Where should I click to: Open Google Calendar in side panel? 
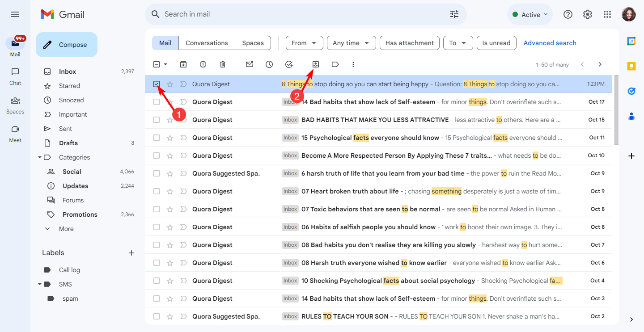[631, 40]
